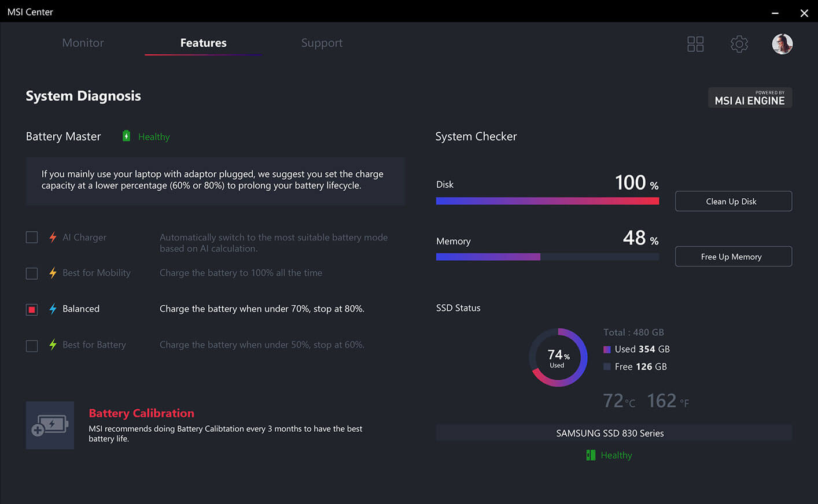Screen dimensions: 818x504
Task: Click the Clean Up Disk button
Action: (x=733, y=201)
